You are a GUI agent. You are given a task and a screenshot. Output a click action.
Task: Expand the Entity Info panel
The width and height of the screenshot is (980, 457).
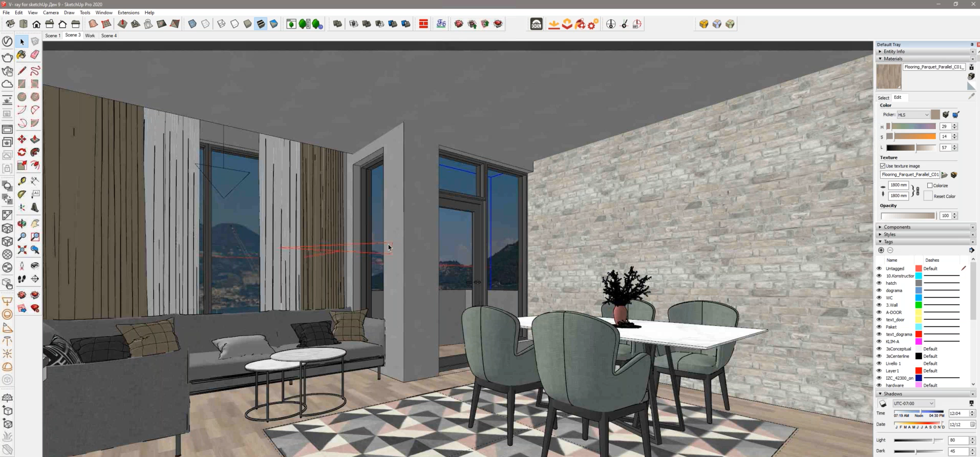point(894,51)
